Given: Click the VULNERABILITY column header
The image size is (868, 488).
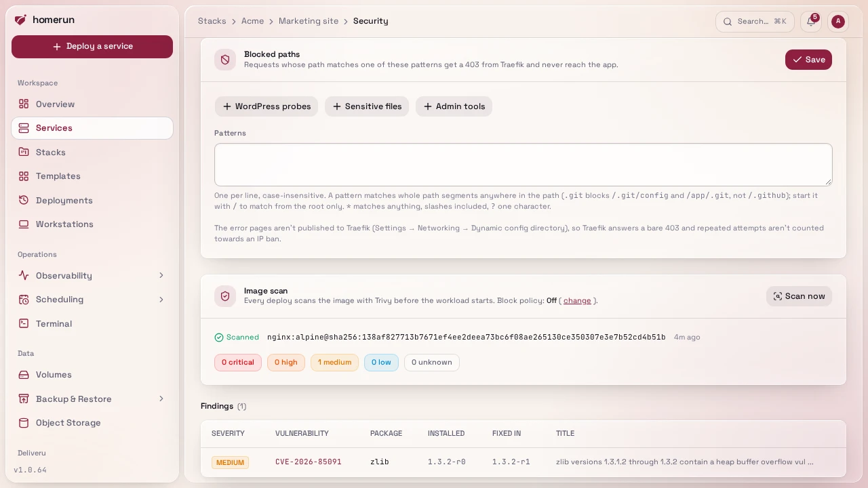Looking at the screenshot, I should 302,434.
